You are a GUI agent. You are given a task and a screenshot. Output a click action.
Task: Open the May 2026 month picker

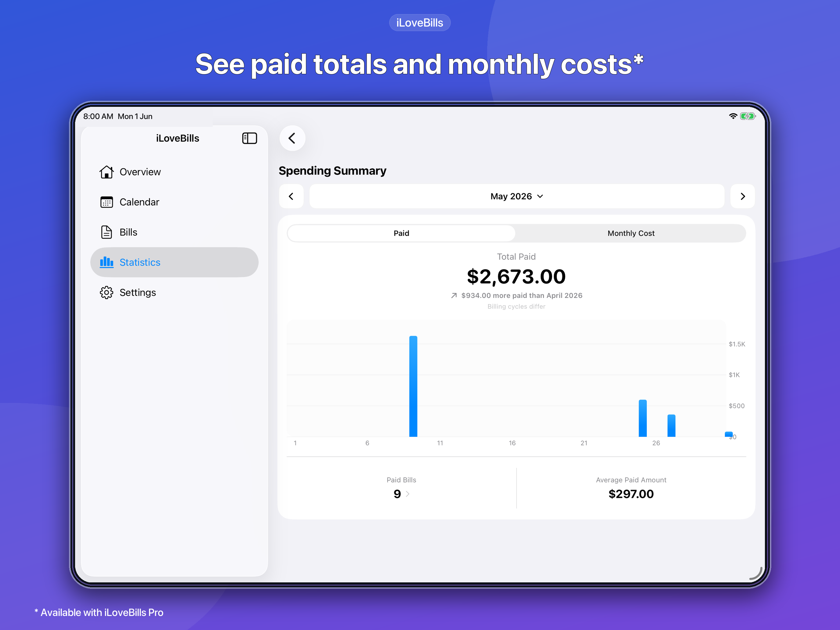[516, 196]
